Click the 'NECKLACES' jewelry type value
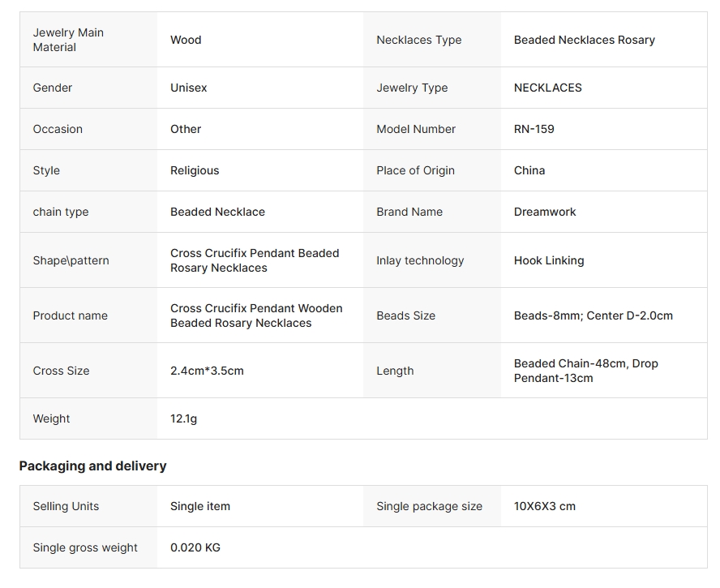This screenshot has height=588, width=720. pyautogui.click(x=547, y=88)
